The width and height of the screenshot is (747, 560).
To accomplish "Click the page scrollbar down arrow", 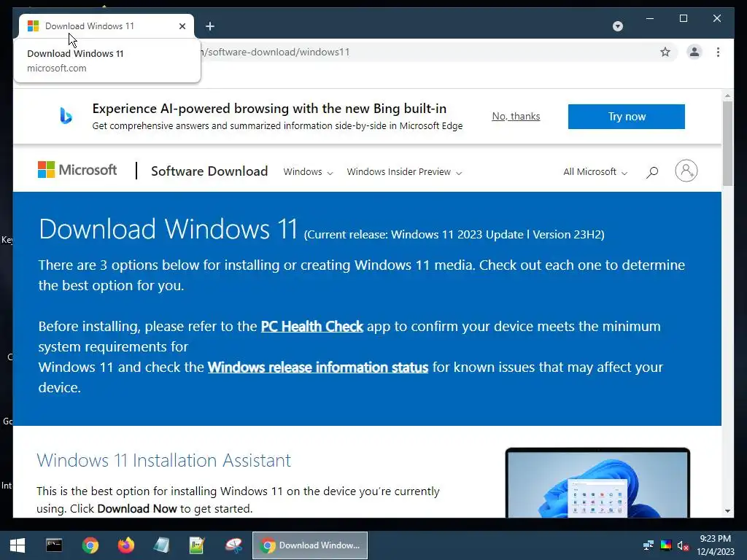I will pyautogui.click(x=727, y=511).
